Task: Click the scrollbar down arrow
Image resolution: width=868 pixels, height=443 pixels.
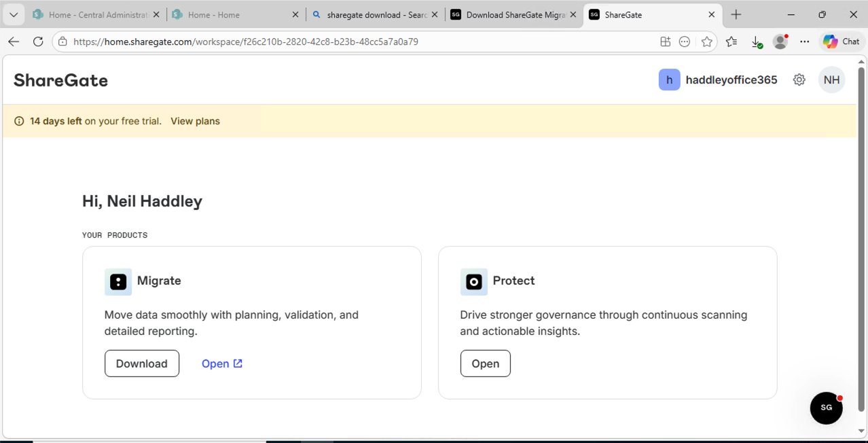Action: 861,431
